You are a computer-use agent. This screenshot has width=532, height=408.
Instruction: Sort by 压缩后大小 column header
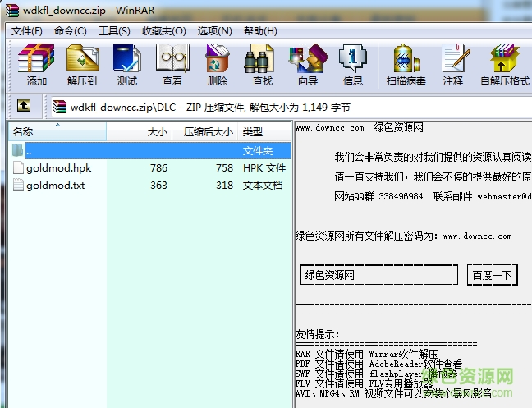(x=208, y=131)
